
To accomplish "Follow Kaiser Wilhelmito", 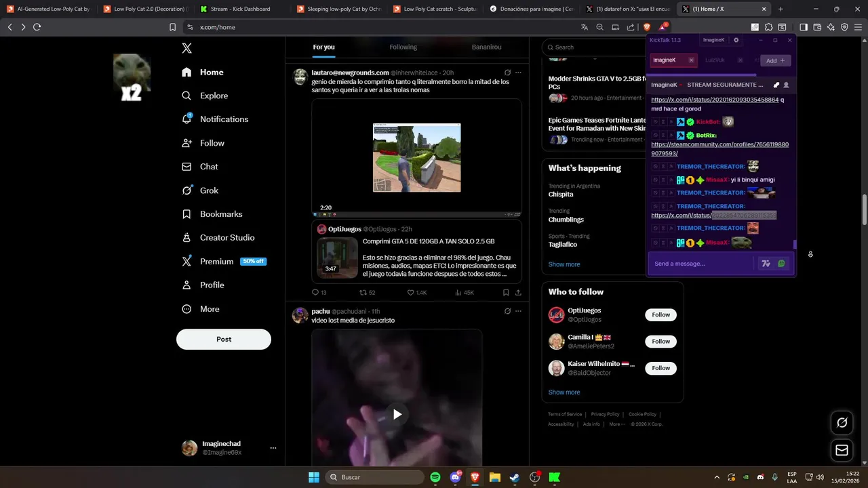I will tap(661, 368).
